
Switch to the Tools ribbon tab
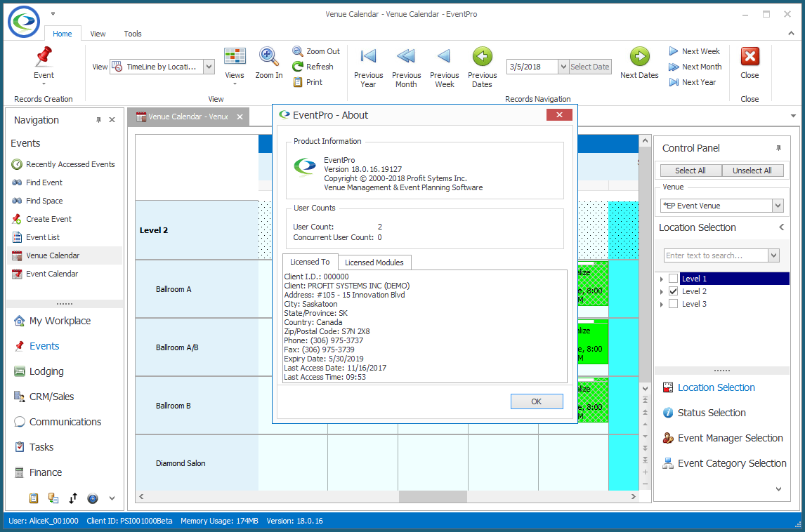pyautogui.click(x=133, y=34)
